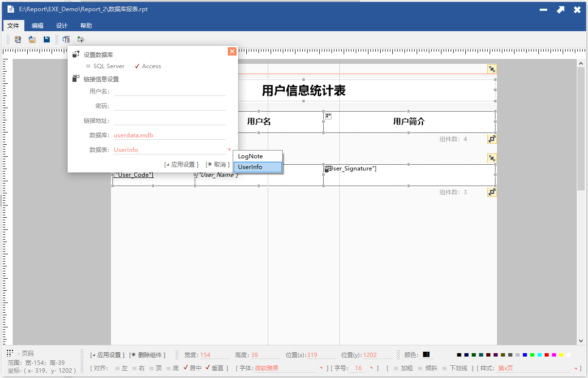588x378 pixels.
Task: Open the 文件 menu tab
Action: [13, 26]
